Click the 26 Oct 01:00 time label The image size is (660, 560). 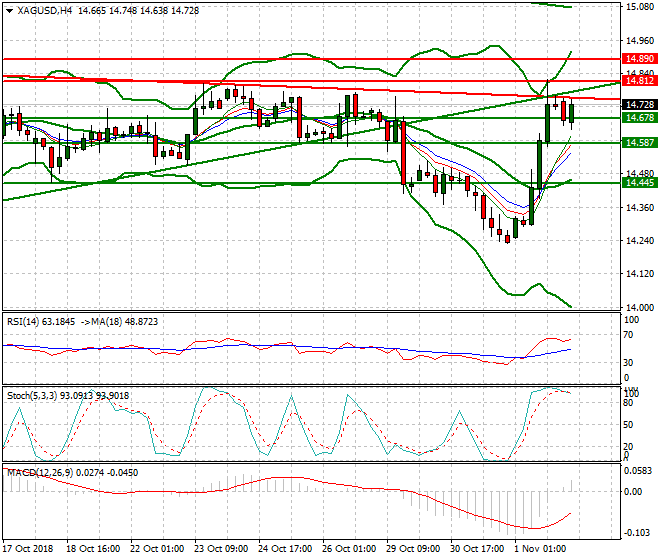point(349,549)
